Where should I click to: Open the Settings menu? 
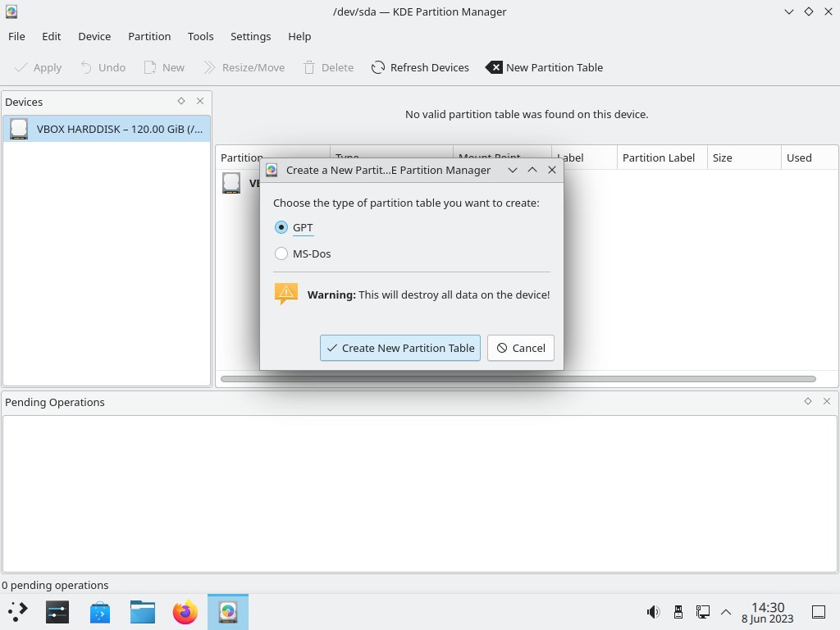[x=250, y=36]
